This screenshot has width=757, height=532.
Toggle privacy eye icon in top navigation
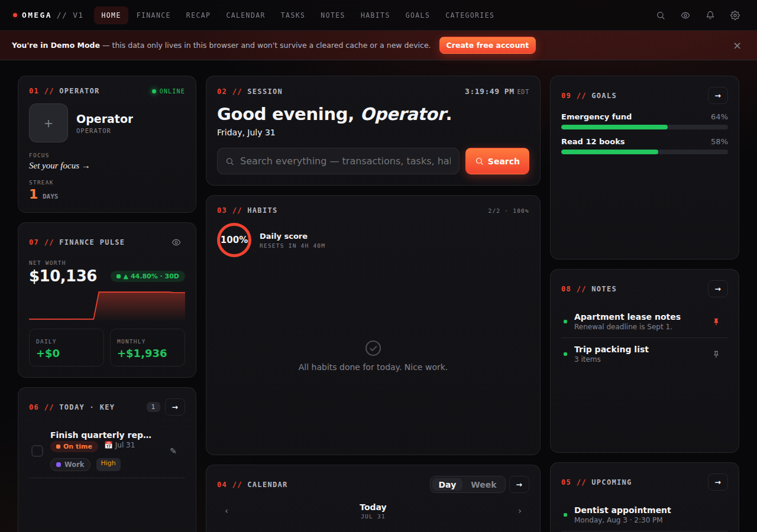tap(685, 15)
